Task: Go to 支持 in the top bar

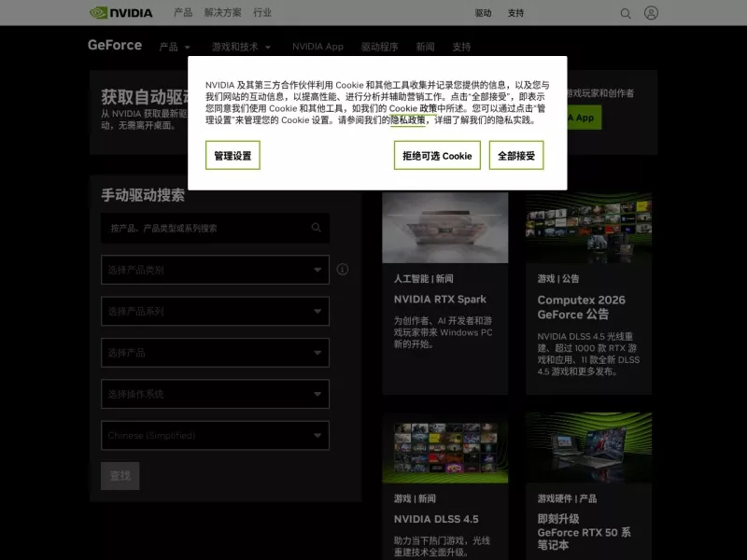Action: [515, 13]
